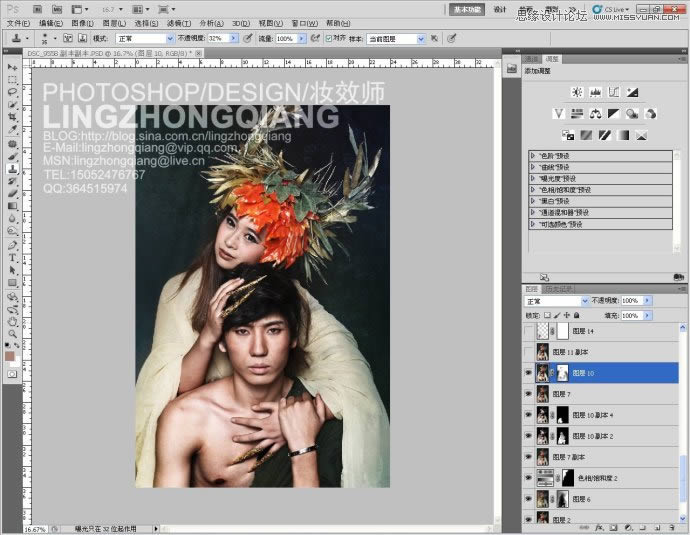Add a Black & White adjustment
The height and width of the screenshot is (535, 690).
point(614,114)
